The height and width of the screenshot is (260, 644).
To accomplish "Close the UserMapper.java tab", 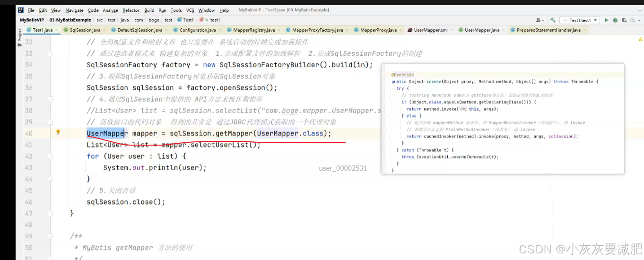I will click(504, 30).
